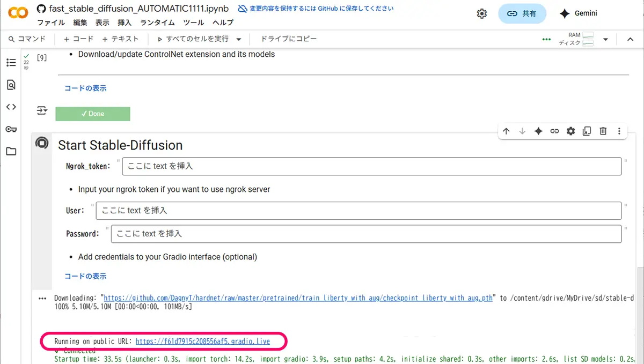Click the Gemini sparkle in cell toolbar
This screenshot has height=364, width=644.
(538, 131)
